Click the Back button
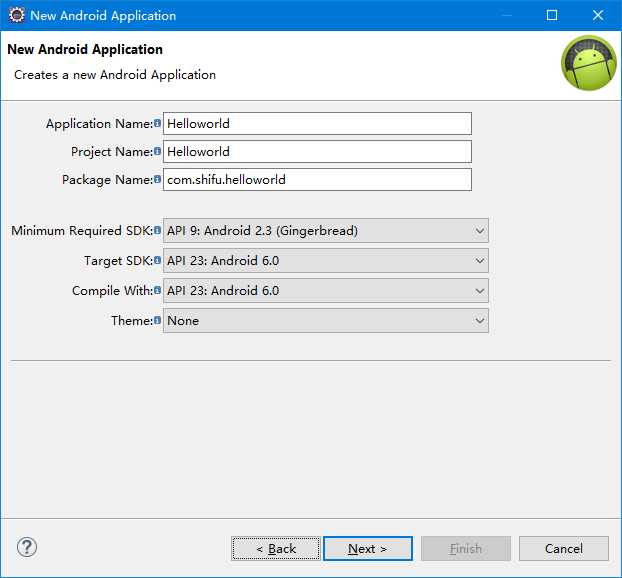 (x=276, y=549)
